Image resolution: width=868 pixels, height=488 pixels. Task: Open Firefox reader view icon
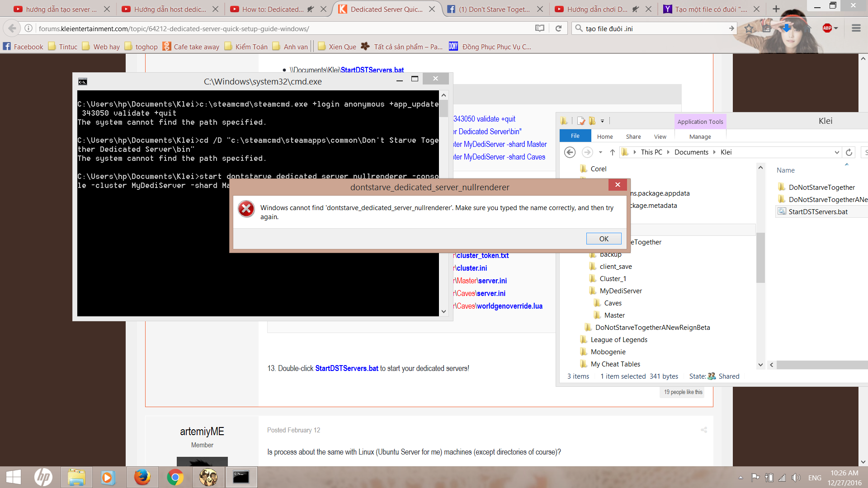click(x=539, y=28)
